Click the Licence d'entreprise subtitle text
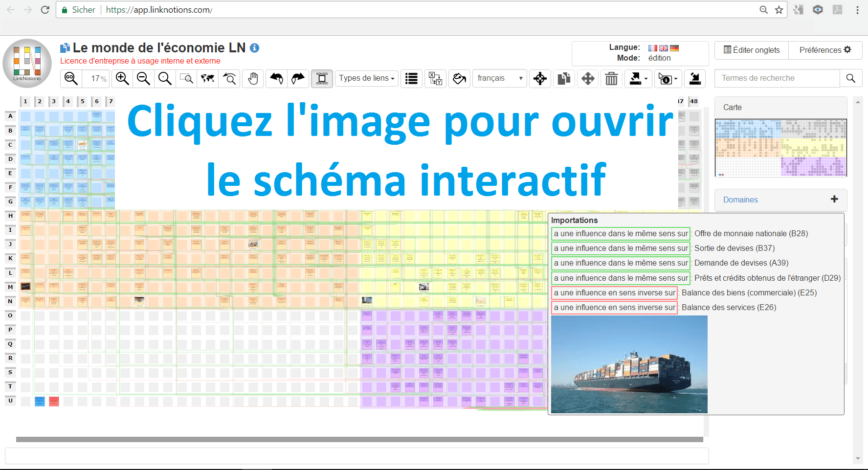 140,61
